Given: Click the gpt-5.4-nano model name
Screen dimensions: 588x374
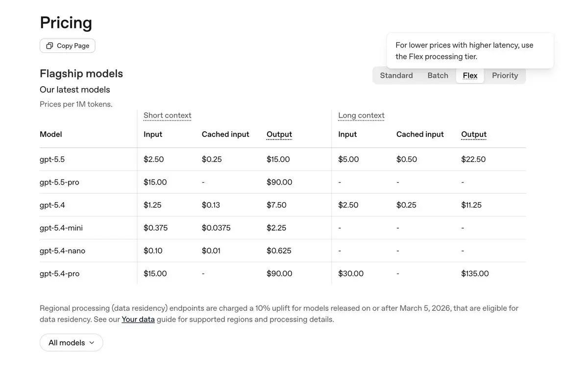Looking at the screenshot, I should tap(62, 251).
